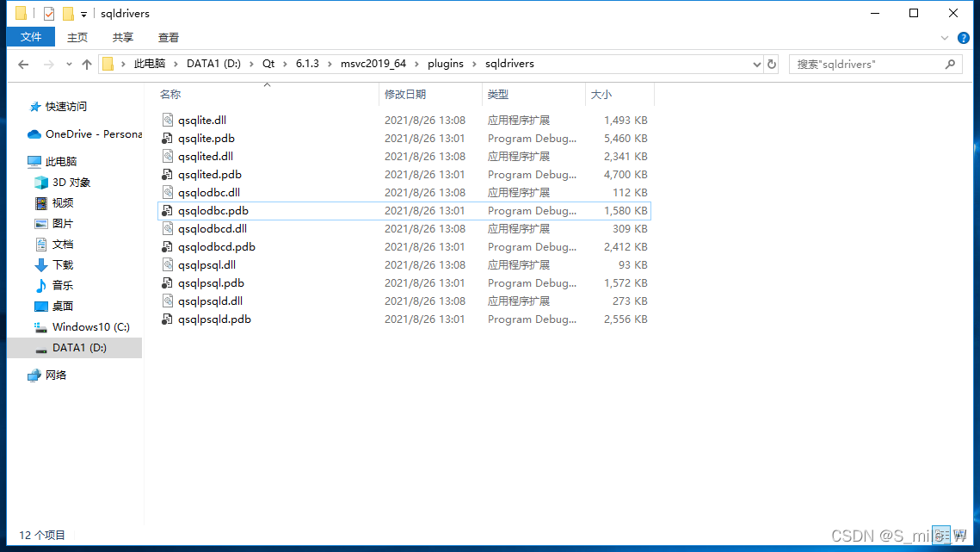Open 3D 对象 folder in sidebar
Screen dimensions: 980x552
[71, 182]
